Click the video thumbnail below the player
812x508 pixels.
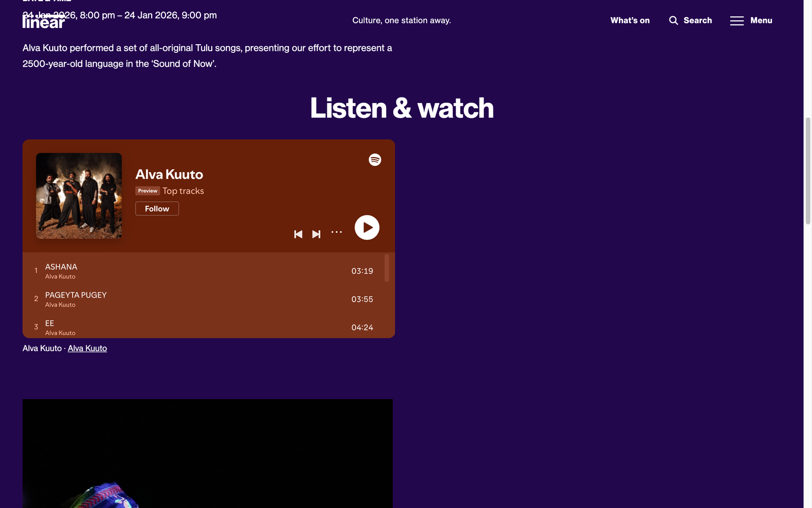tap(208, 454)
